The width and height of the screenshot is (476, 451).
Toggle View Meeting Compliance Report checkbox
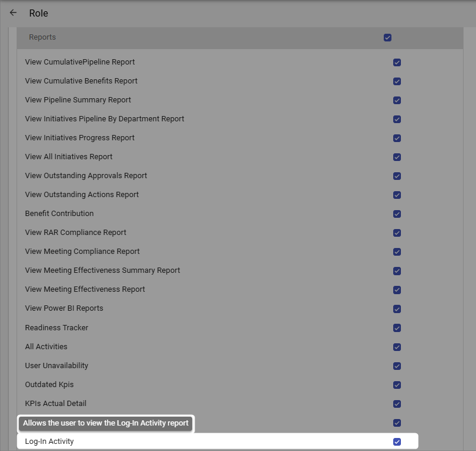pyautogui.click(x=397, y=252)
